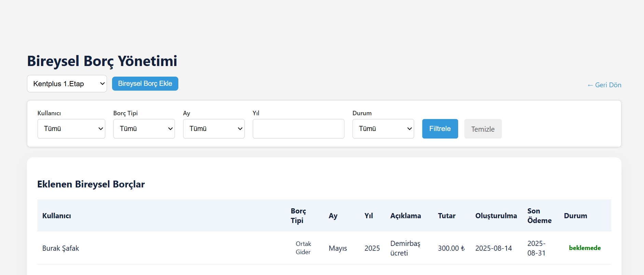Click the Temizle button
Screen dimensions: 644x275
[x=483, y=129]
